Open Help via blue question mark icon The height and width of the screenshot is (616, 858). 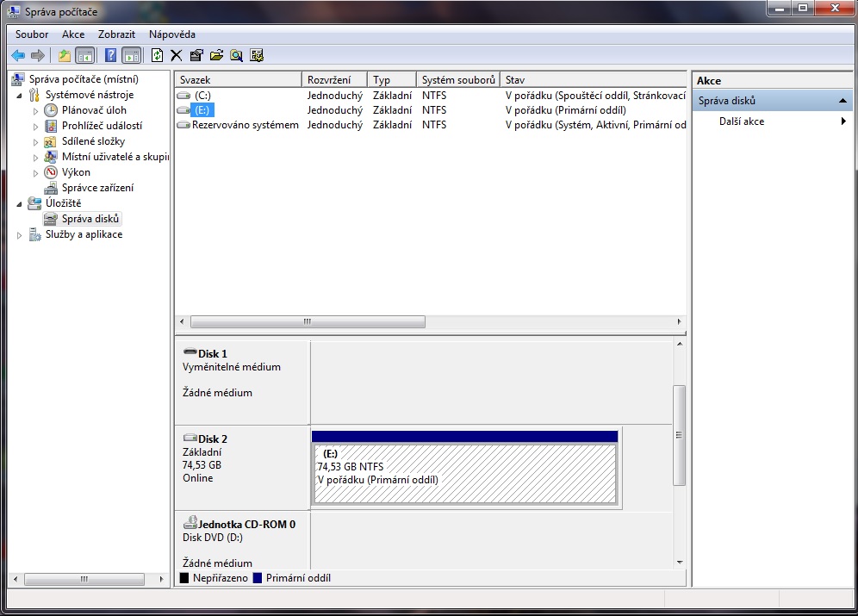(x=110, y=56)
